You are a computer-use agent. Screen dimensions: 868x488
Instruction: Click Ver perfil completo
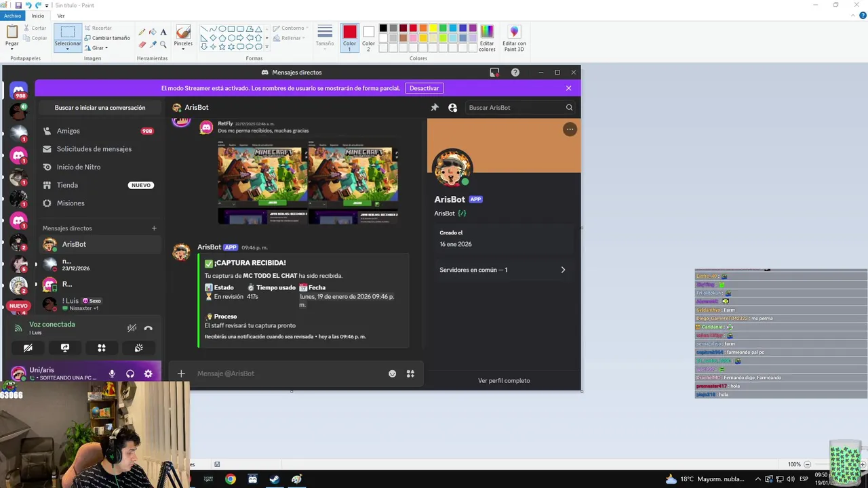tap(504, 381)
